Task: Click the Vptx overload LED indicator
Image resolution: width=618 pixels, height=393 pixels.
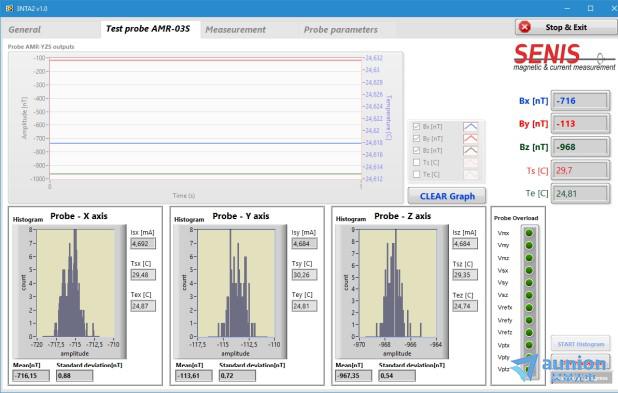Action: tap(529, 345)
